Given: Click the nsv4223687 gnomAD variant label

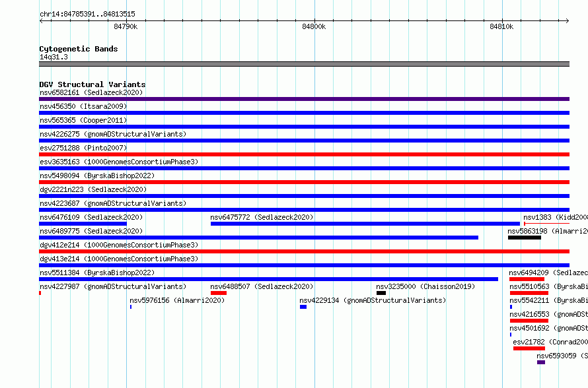Looking at the screenshot, I should [x=113, y=203].
